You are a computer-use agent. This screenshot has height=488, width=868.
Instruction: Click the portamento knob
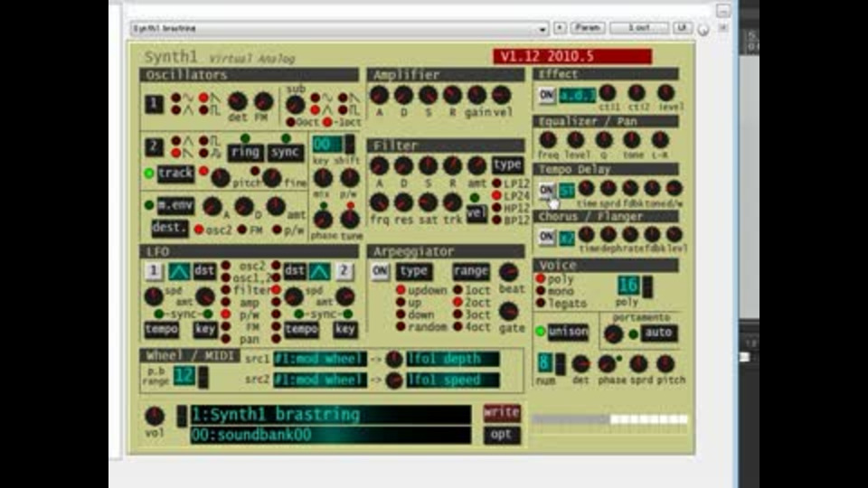(613, 333)
